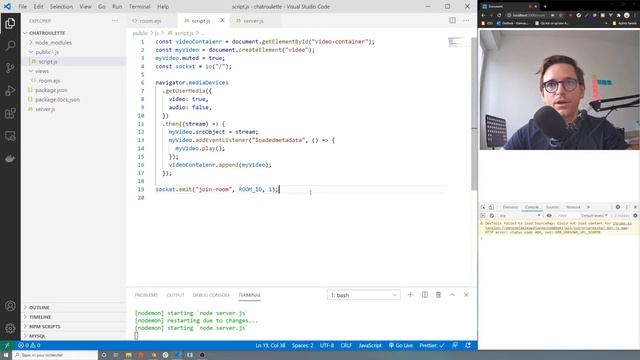Open a new browser tab
The height and width of the screenshot is (360, 640).
pyautogui.click(x=545, y=6)
